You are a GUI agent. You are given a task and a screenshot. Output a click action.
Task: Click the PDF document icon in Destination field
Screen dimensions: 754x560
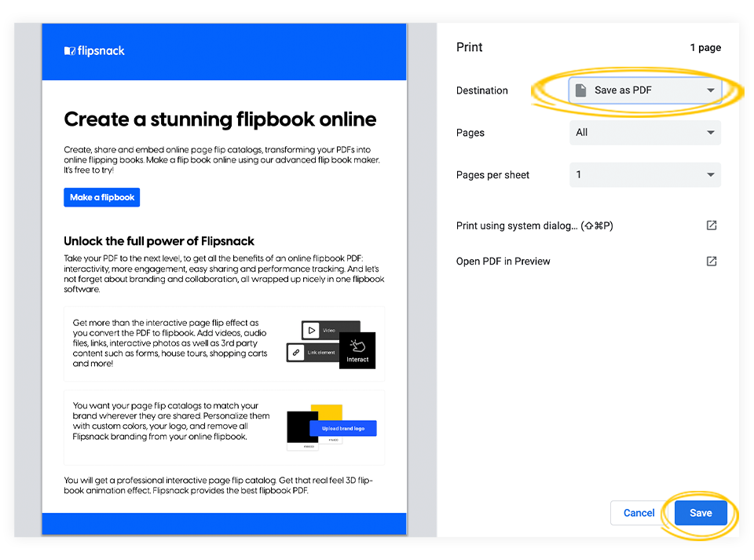point(581,90)
